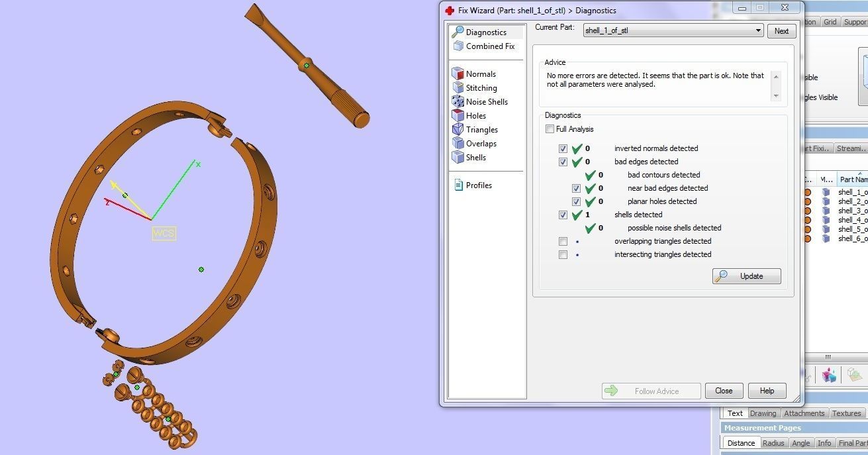Open the Final Part tab
The image size is (868, 455).
[852, 443]
